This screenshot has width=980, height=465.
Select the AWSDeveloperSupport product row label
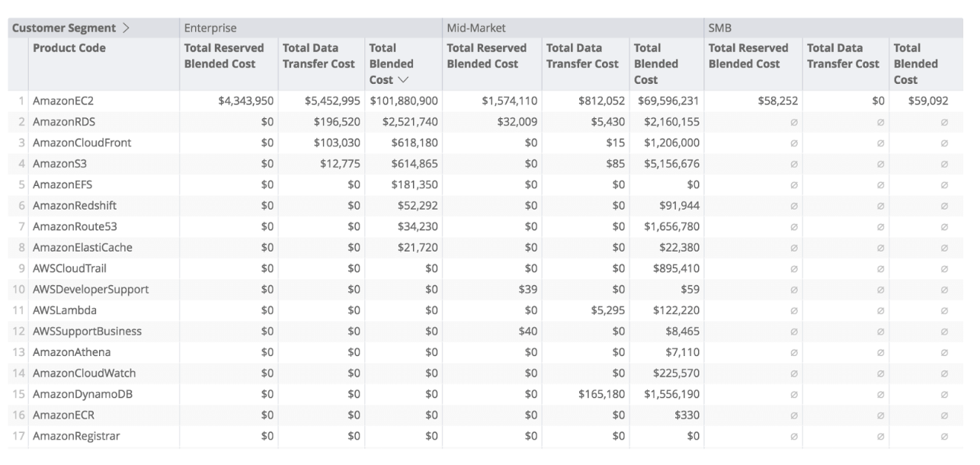(x=91, y=290)
